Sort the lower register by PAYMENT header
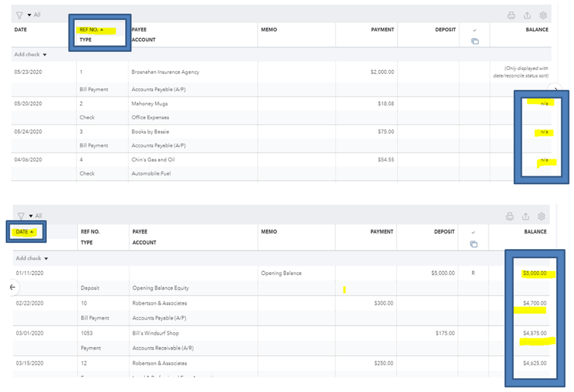Image resolution: width=574 pixels, height=392 pixels. [382, 232]
